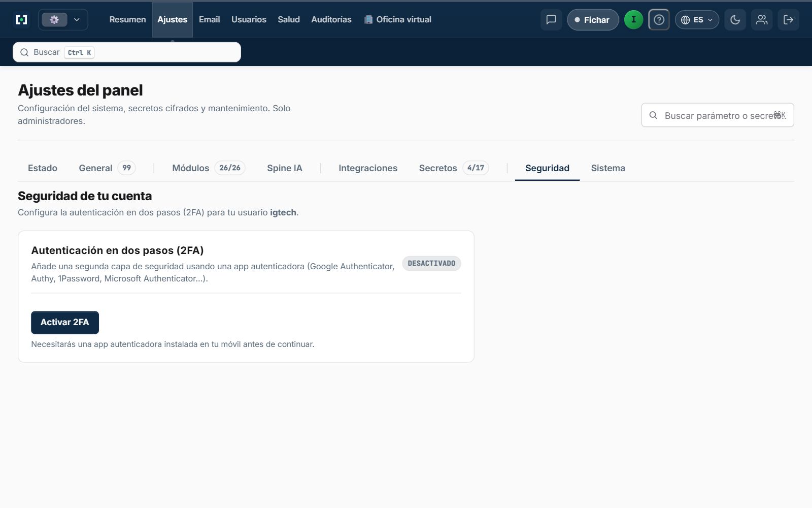Viewport: 812px width, 508px height.
Task: Click the Ajustes del panel heading
Action: tap(80, 90)
